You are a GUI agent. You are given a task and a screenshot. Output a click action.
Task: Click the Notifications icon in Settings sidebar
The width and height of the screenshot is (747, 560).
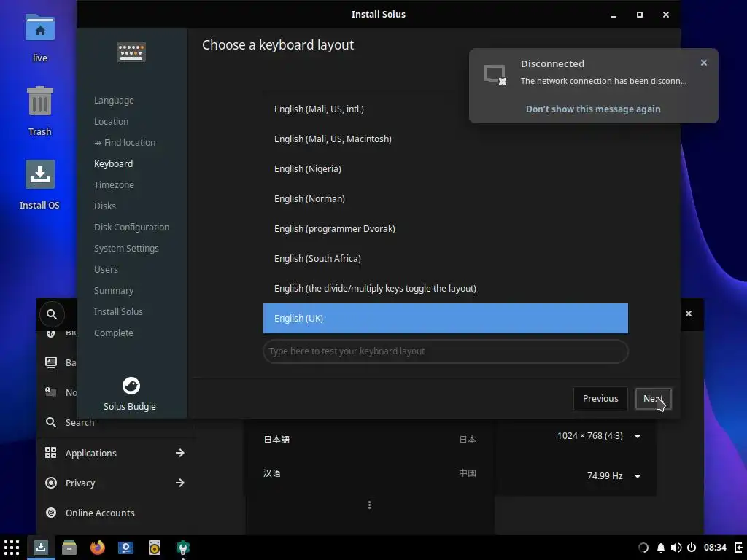(x=51, y=392)
